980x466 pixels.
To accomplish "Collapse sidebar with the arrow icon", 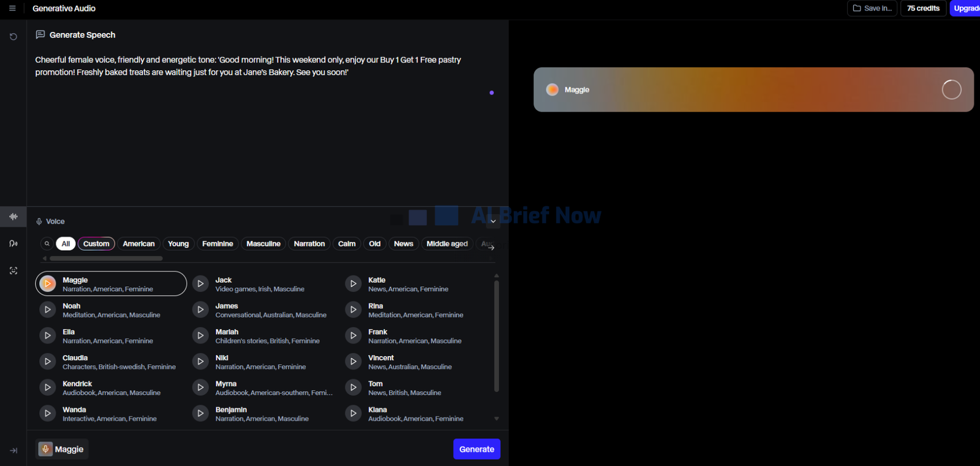I will 13,451.
